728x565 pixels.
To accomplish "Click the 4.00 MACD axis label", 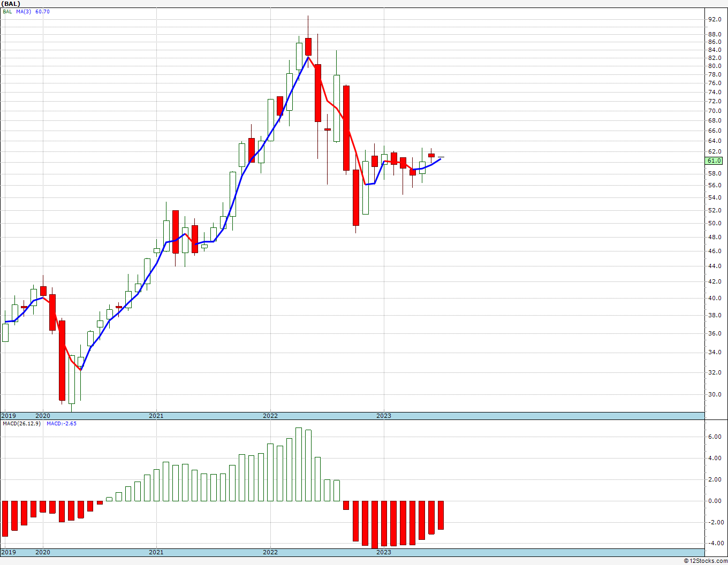I will 715,458.
